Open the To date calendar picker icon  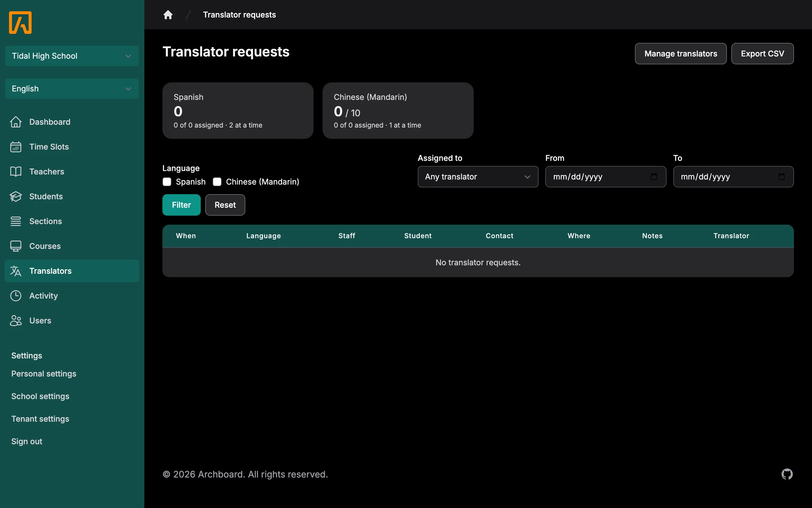point(782,177)
